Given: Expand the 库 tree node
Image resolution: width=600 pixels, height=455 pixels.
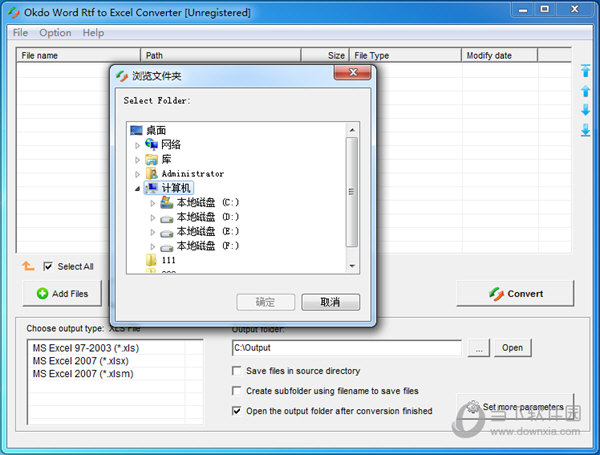Looking at the screenshot, I should coord(137,160).
